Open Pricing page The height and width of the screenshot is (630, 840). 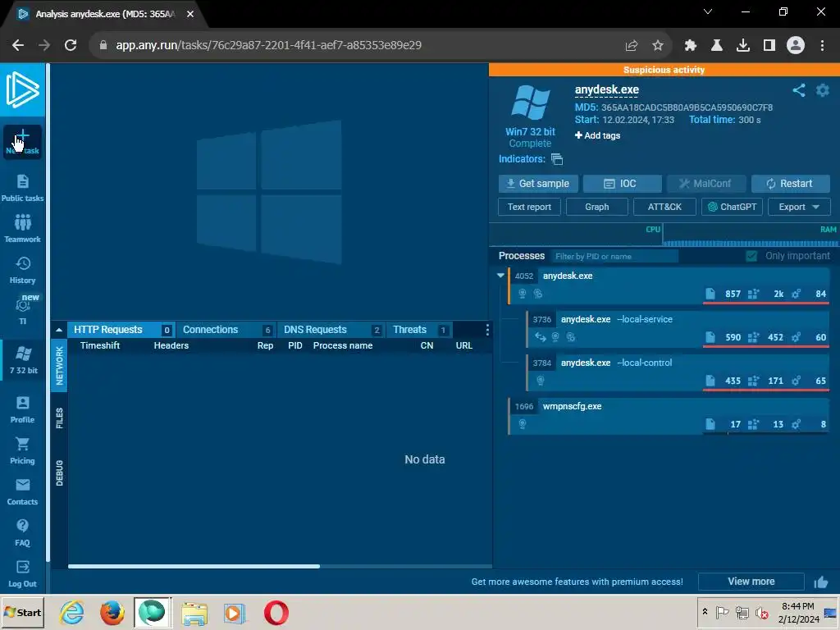(x=22, y=450)
